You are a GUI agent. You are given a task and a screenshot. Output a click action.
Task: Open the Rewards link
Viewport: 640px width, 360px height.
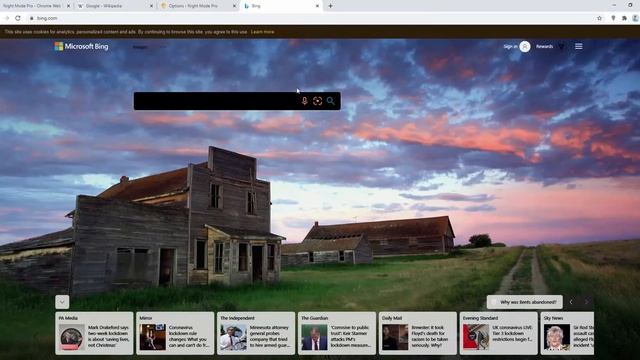pyautogui.click(x=544, y=47)
